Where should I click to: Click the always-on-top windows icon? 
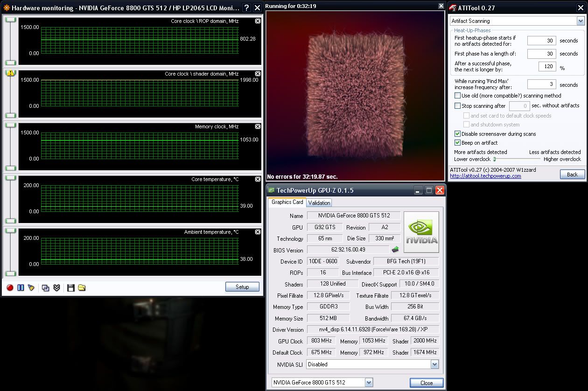click(x=45, y=287)
